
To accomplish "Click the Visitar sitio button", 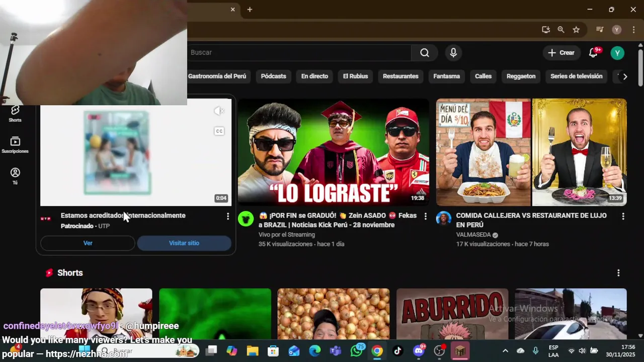I will coord(184,243).
